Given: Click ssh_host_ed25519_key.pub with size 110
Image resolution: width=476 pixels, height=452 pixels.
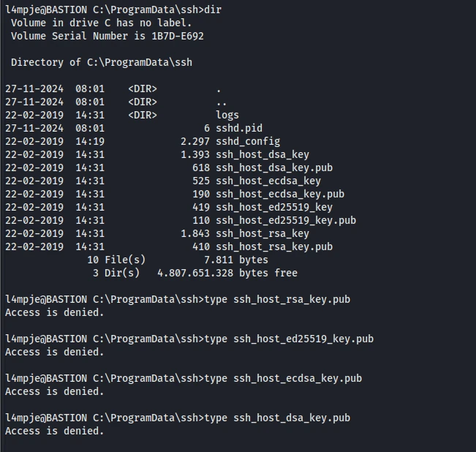Looking at the screenshot, I should [x=286, y=220].
